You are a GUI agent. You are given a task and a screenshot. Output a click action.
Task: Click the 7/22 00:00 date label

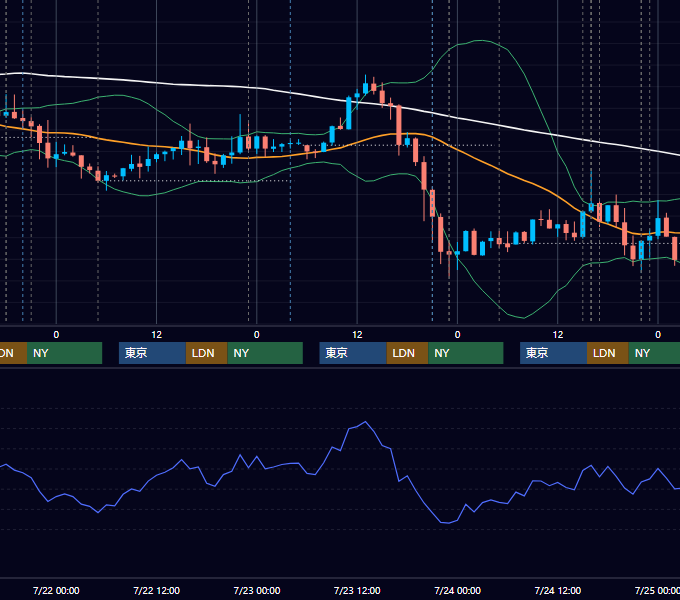[x=56, y=590]
